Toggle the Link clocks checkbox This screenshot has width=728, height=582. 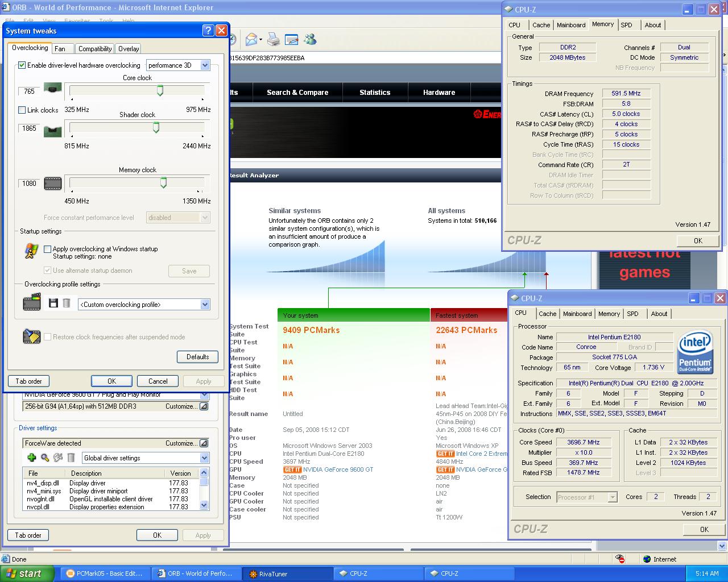coord(22,110)
